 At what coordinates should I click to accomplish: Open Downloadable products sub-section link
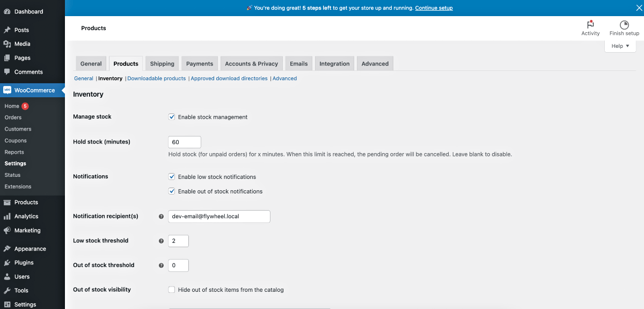156,78
